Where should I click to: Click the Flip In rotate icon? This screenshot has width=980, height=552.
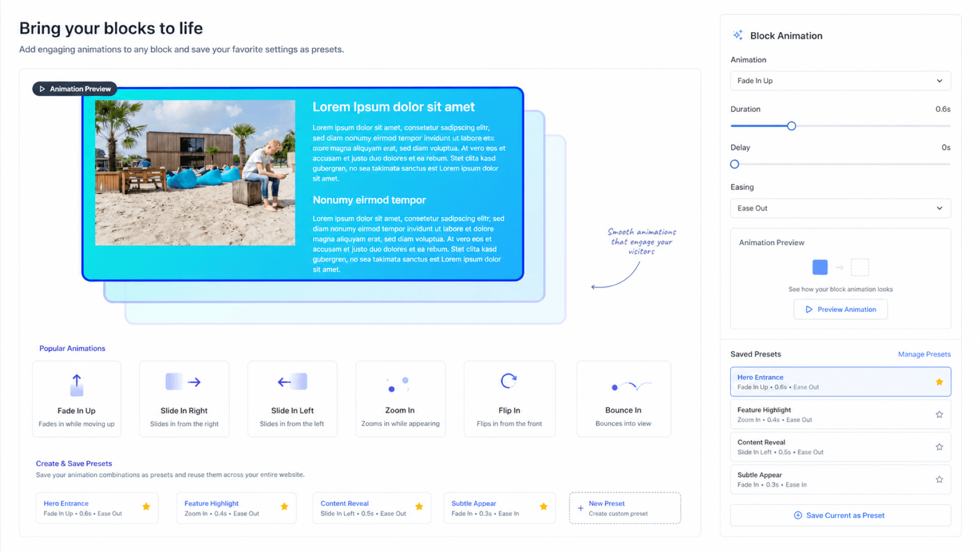point(508,381)
